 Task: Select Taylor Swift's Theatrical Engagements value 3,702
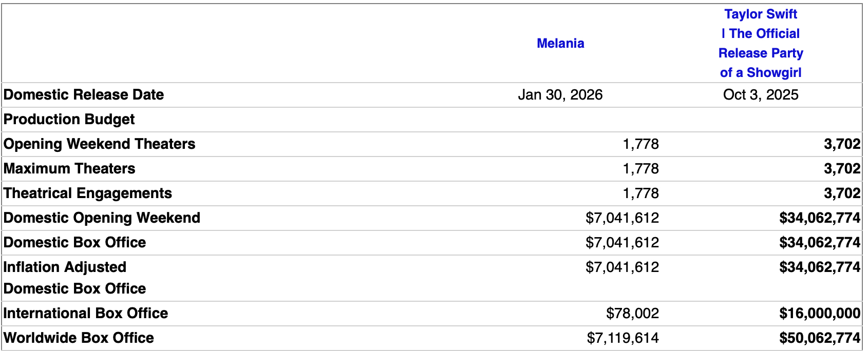click(x=842, y=193)
